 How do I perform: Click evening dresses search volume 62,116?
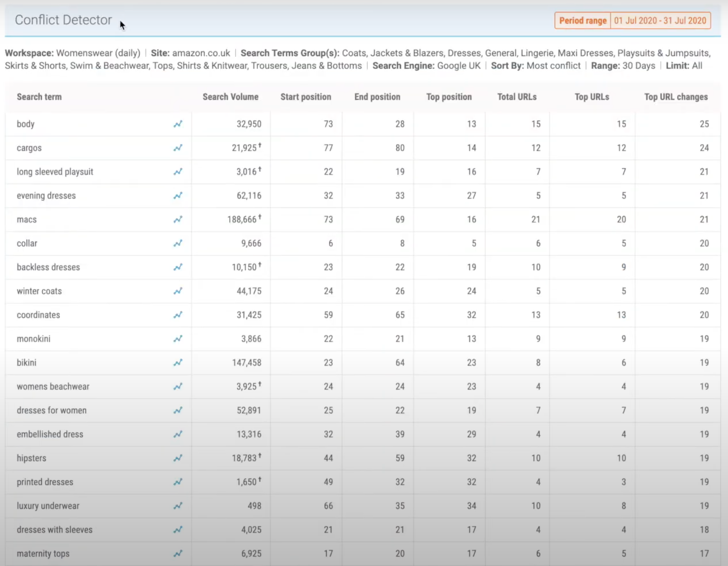click(249, 196)
